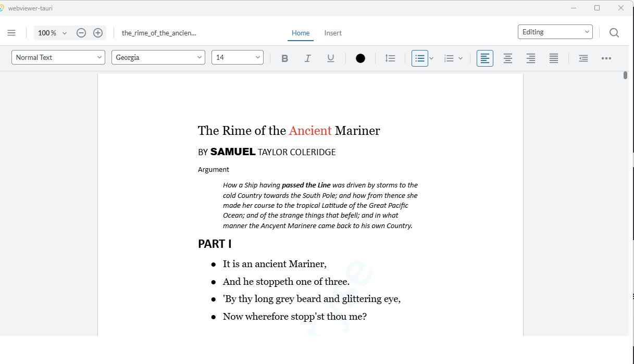The height and width of the screenshot is (364, 634).
Task: Maximize the webviewer-tauri window
Action: [597, 8]
